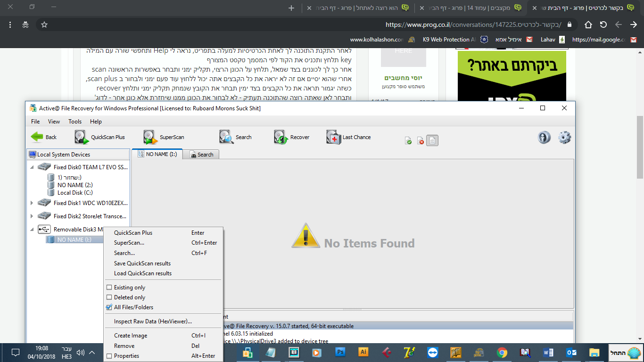Screen dimensions: 644x362
Task: Open TeamViewer from the taskbar
Action: point(432,352)
